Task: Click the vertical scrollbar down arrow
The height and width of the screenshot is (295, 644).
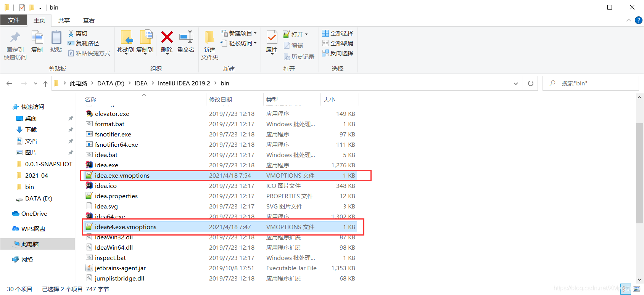Action: point(640,279)
